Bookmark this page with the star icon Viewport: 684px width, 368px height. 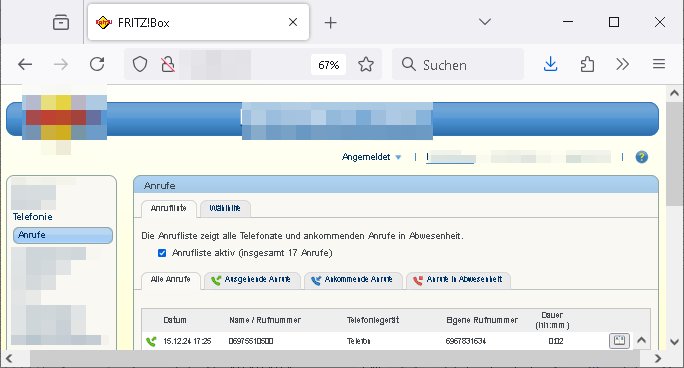click(366, 65)
